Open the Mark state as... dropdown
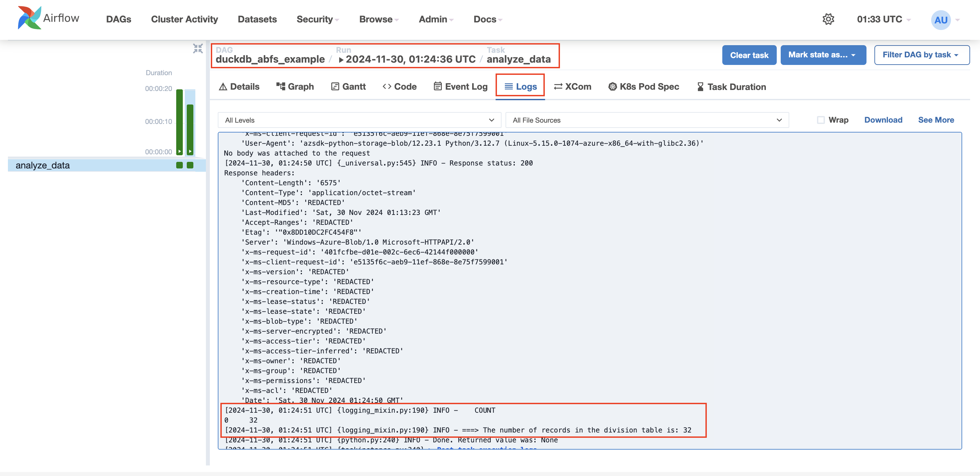Screen dimensions: 980x476 tap(823, 55)
